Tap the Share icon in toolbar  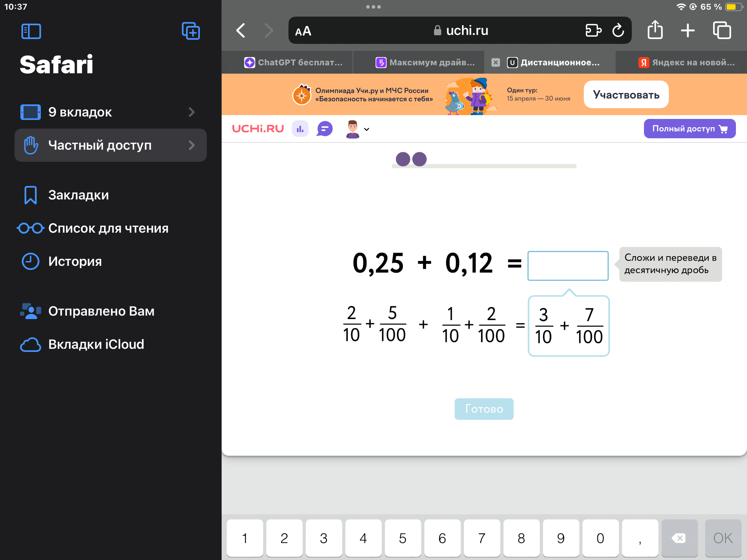tap(655, 30)
